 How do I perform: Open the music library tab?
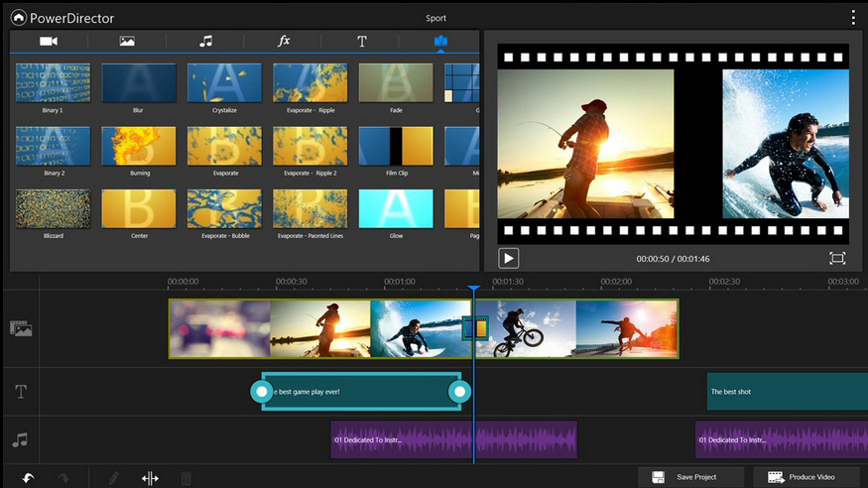(205, 42)
